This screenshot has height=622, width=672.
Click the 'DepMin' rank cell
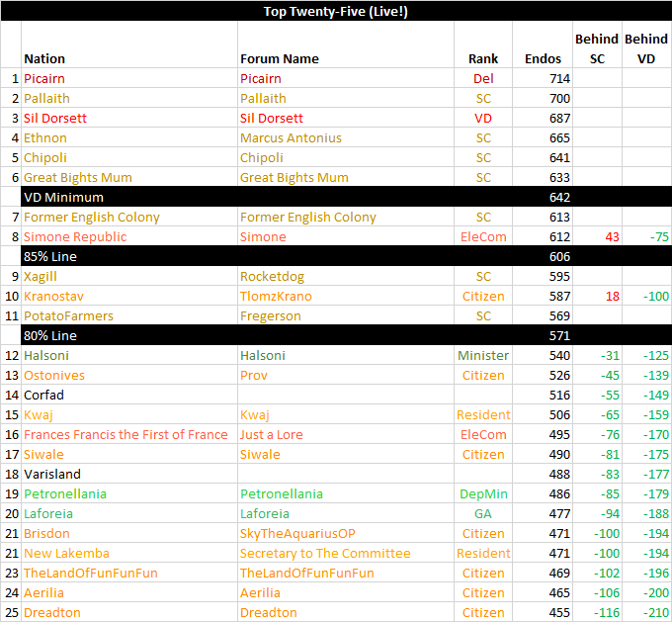coord(483,493)
